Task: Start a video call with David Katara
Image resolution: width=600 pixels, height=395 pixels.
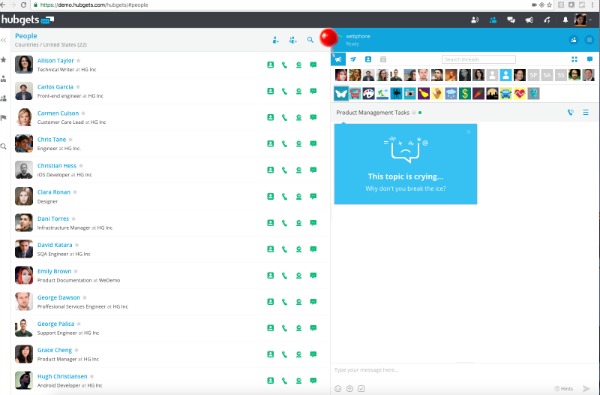Action: click(299, 249)
